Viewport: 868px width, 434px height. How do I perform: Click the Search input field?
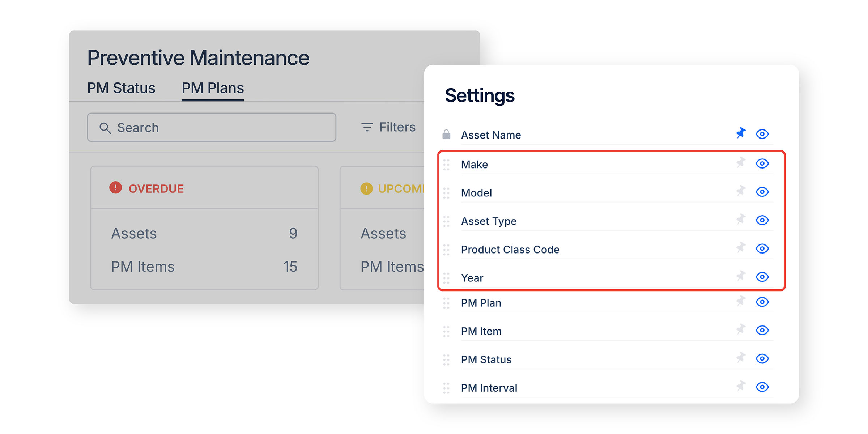[x=212, y=127]
